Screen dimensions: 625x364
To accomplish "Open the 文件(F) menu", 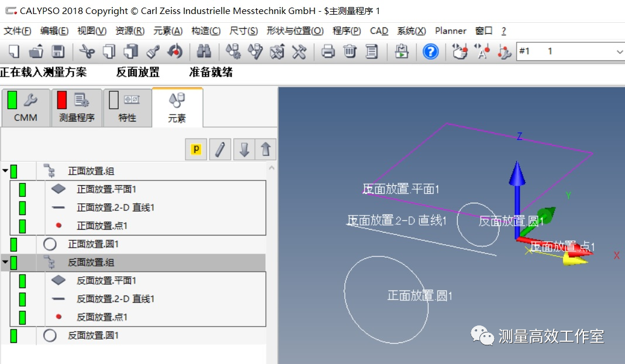I will click(17, 31).
